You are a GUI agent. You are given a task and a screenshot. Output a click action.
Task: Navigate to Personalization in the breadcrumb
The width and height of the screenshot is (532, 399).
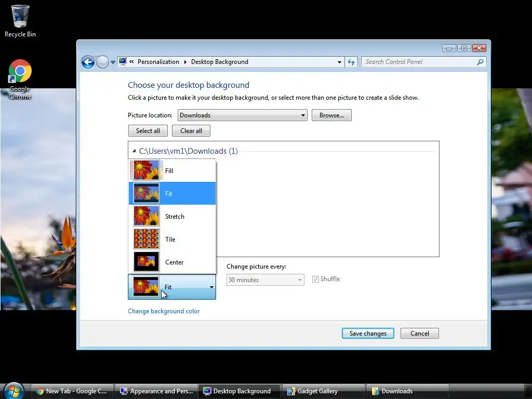pos(158,62)
